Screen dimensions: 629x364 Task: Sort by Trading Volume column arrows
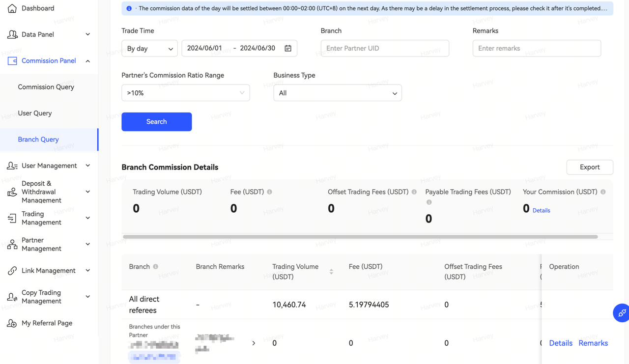click(x=331, y=272)
